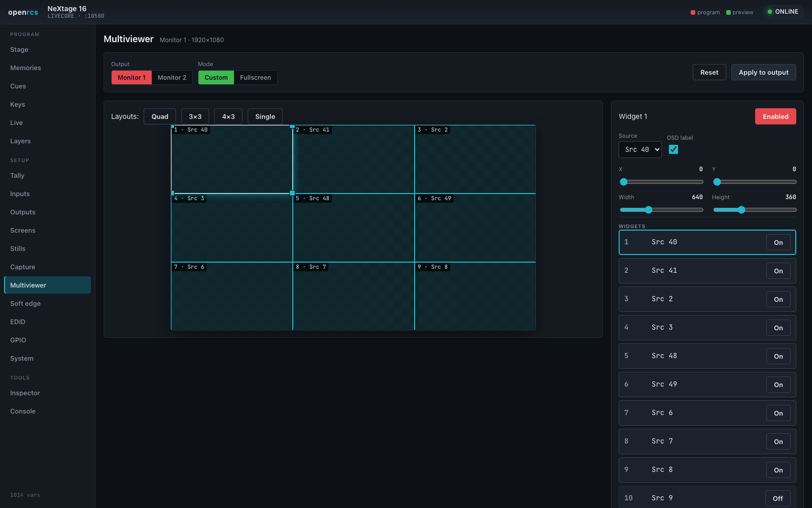Screen dimensions: 812x508
Task: Toggle widget 3 Src 2 On
Action: click(x=779, y=299)
